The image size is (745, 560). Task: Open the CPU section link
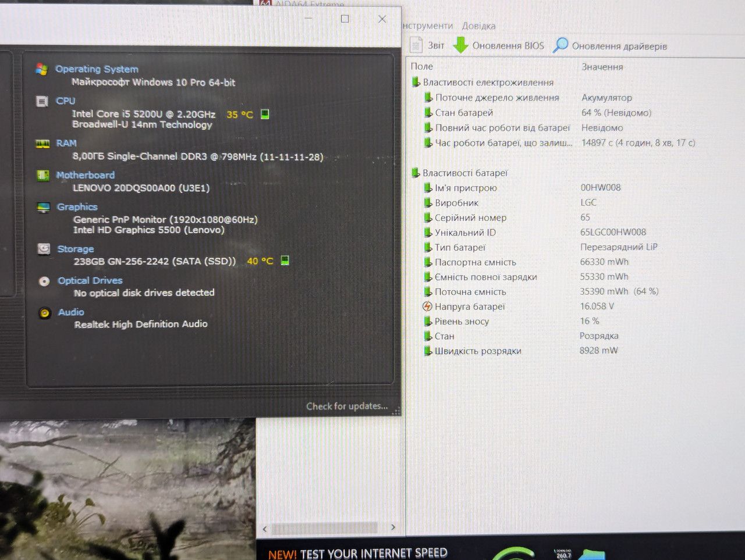pos(65,101)
